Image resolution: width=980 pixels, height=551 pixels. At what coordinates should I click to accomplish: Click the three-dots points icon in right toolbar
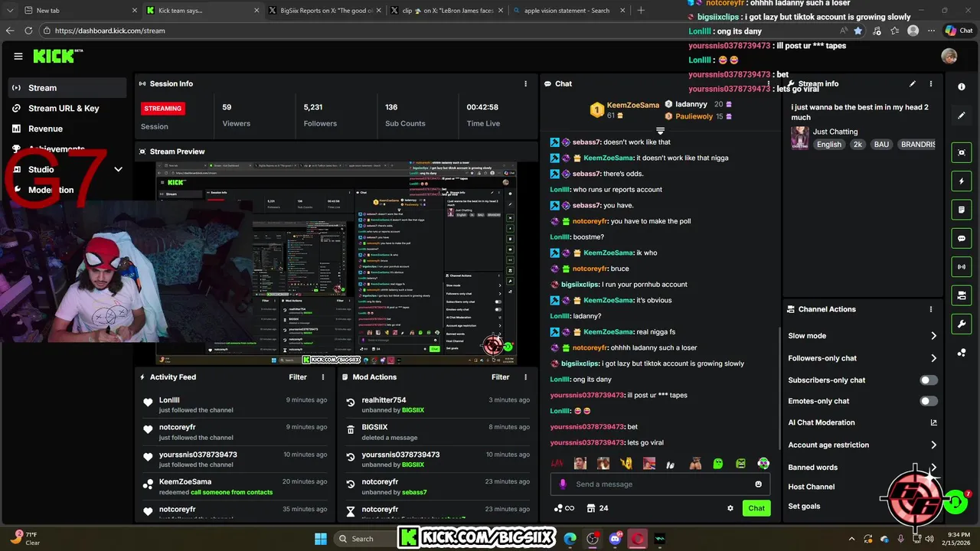pos(962,352)
